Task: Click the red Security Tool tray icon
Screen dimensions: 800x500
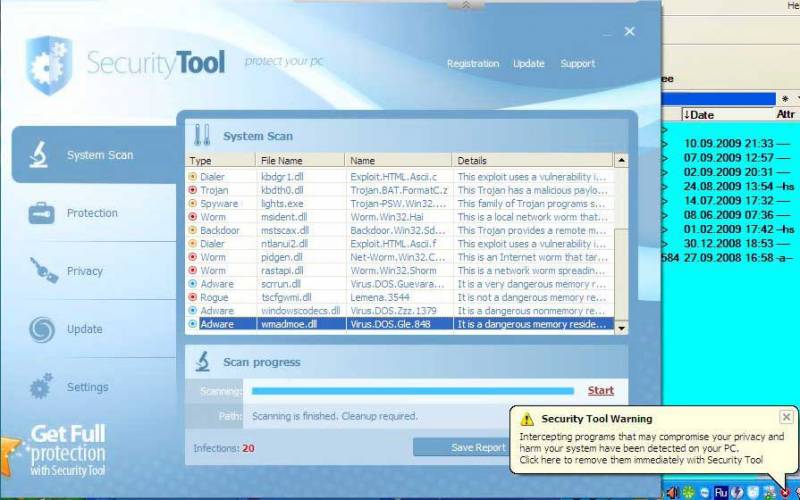Action: click(x=787, y=491)
